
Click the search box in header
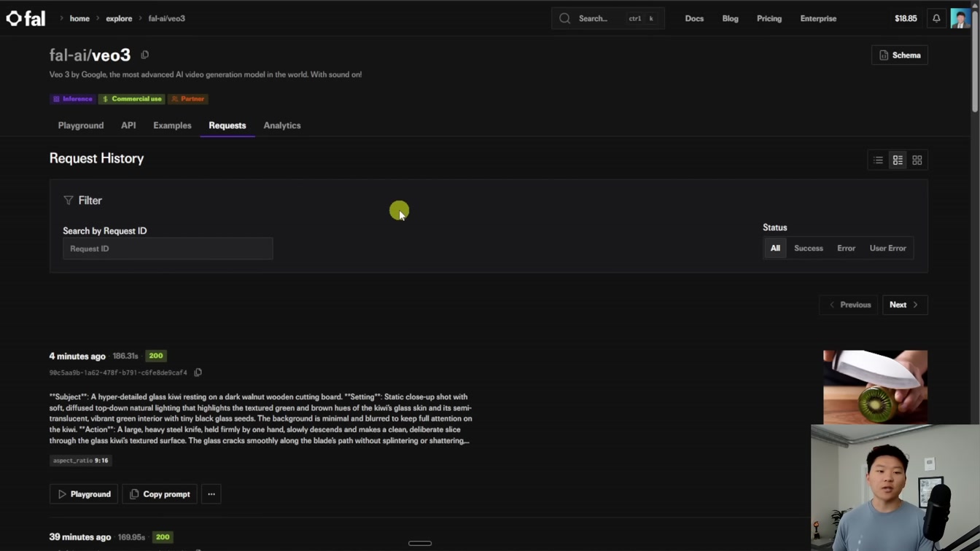click(x=607, y=18)
